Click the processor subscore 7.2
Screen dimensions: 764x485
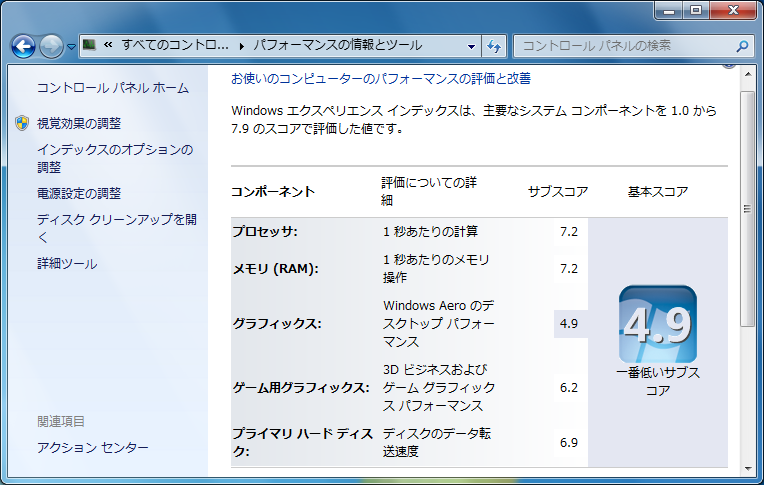(569, 232)
